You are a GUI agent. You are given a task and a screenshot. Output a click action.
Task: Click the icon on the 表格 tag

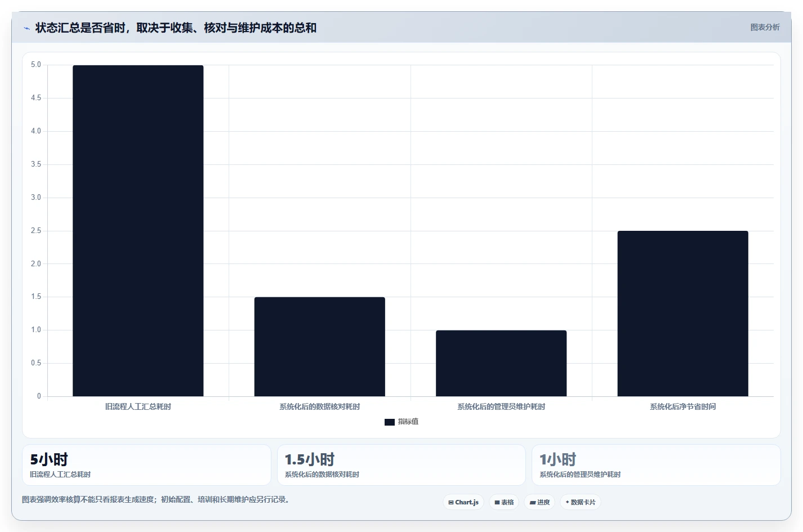coord(497,503)
